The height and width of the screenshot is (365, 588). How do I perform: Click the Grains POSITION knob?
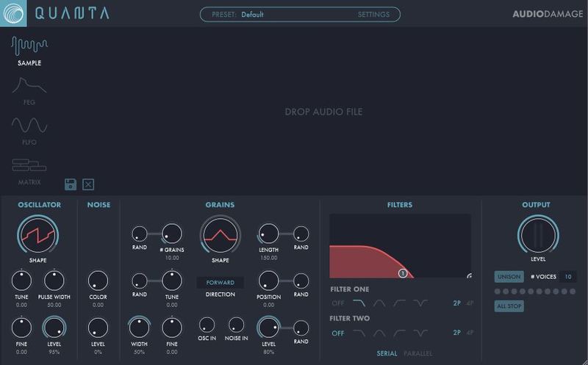point(268,281)
